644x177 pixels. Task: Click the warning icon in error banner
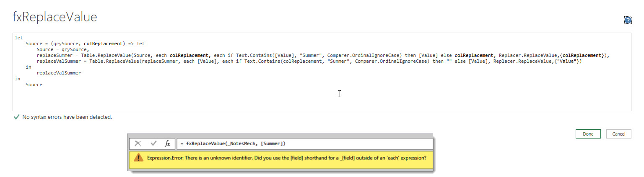138,158
